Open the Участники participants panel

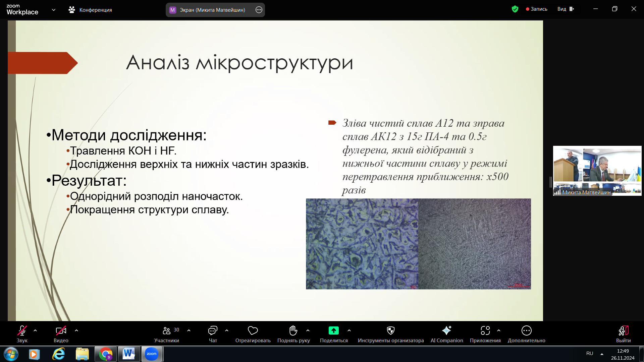pyautogui.click(x=167, y=331)
